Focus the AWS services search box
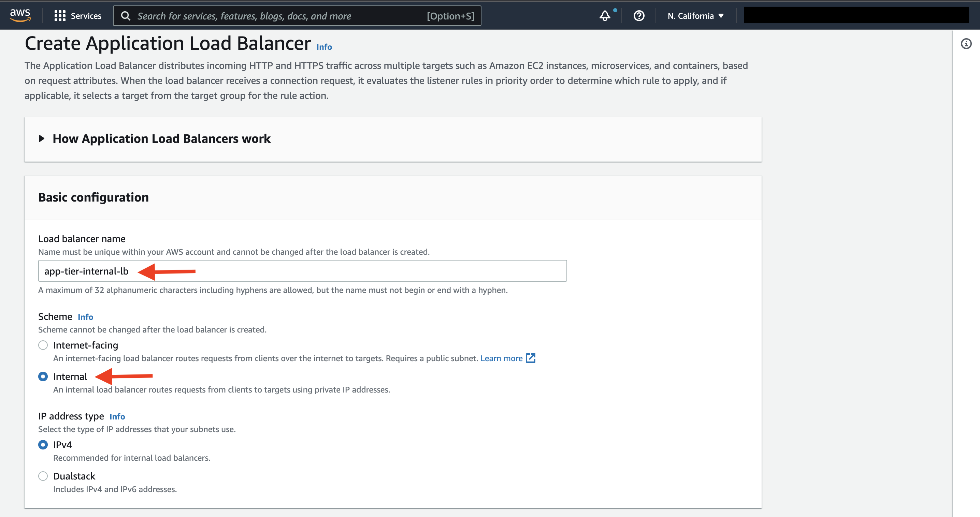Image resolution: width=980 pixels, height=517 pixels. [x=297, y=16]
